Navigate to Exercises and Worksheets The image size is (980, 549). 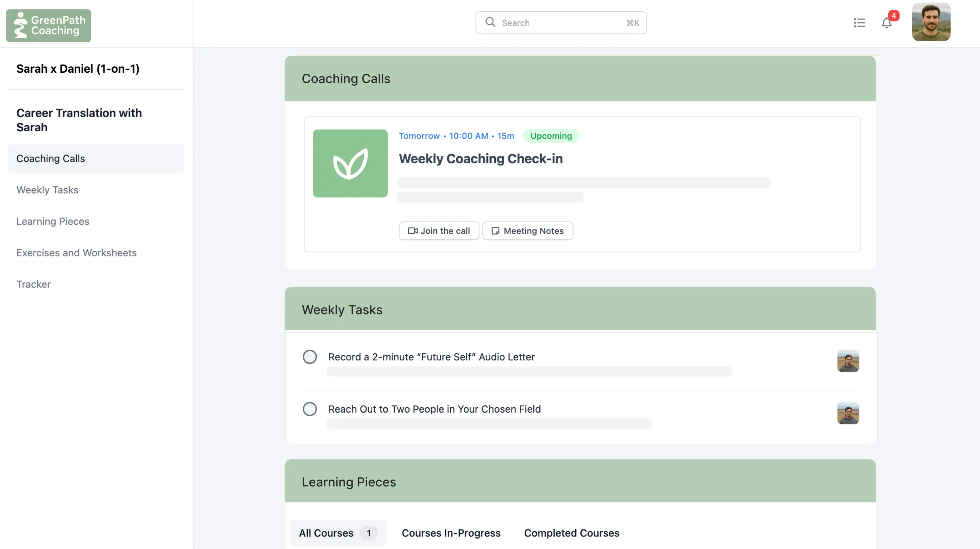tap(76, 253)
